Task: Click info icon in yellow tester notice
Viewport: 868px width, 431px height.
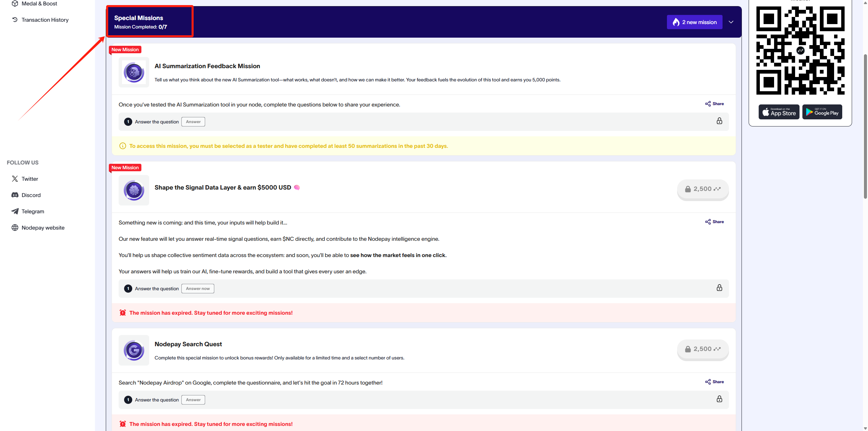Action: point(123,146)
